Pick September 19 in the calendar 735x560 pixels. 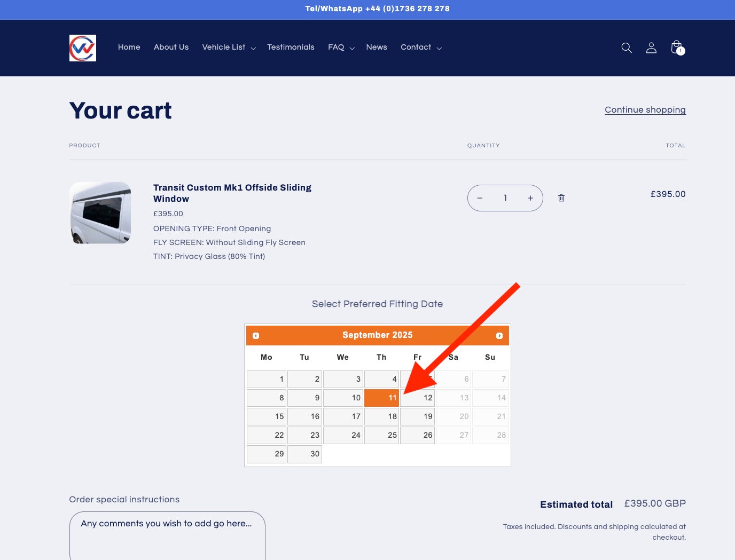(x=418, y=416)
